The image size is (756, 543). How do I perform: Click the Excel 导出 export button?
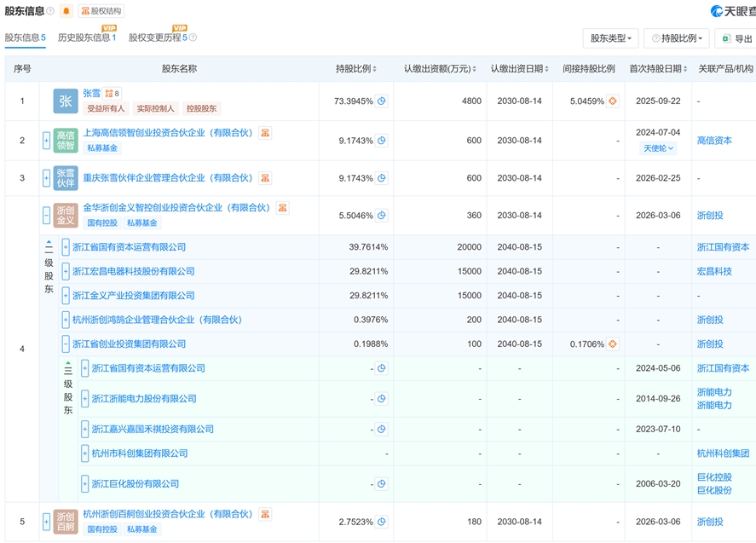click(x=736, y=38)
